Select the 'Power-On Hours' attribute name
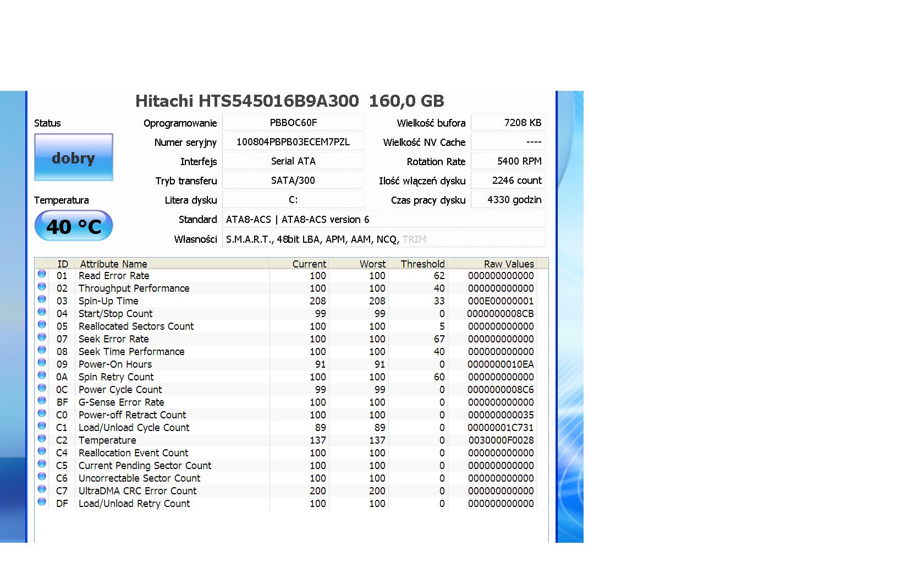Screen dimensions: 924x578 115,364
